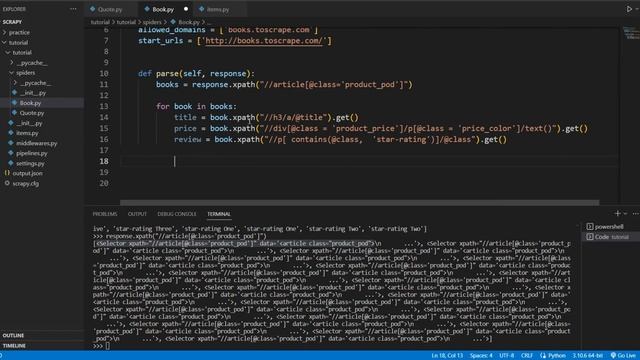Open __init__.py inside the spiders folder
This screenshot has height=360, width=640.
click(33, 93)
